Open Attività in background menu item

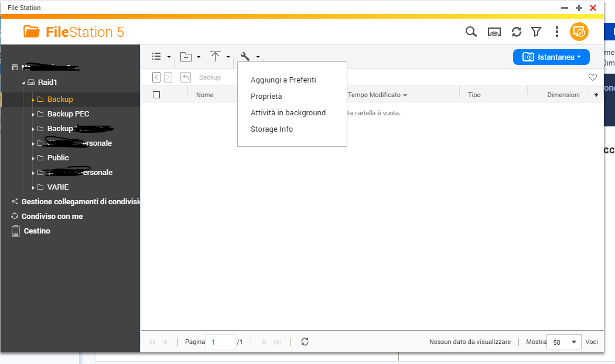288,113
